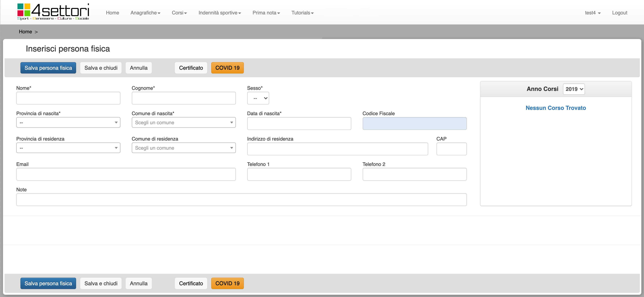
Task: Expand the Provincia di nascita dropdown
Action: pyautogui.click(x=68, y=123)
